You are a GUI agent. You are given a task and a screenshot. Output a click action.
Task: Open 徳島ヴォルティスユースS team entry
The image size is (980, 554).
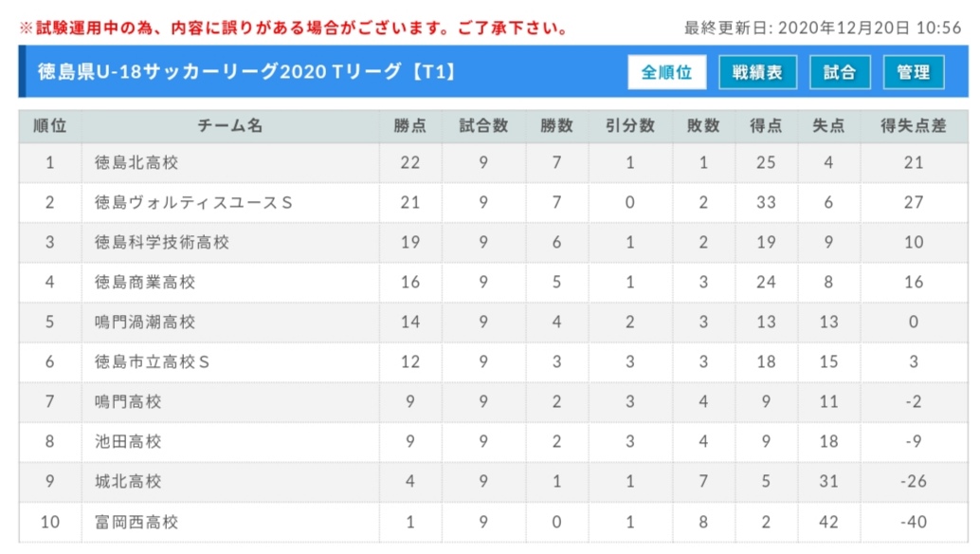(193, 203)
